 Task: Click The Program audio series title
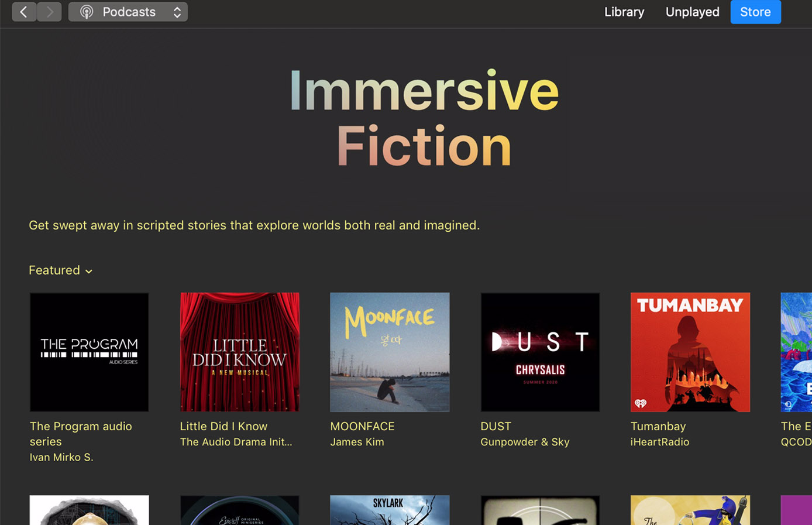pos(81,434)
